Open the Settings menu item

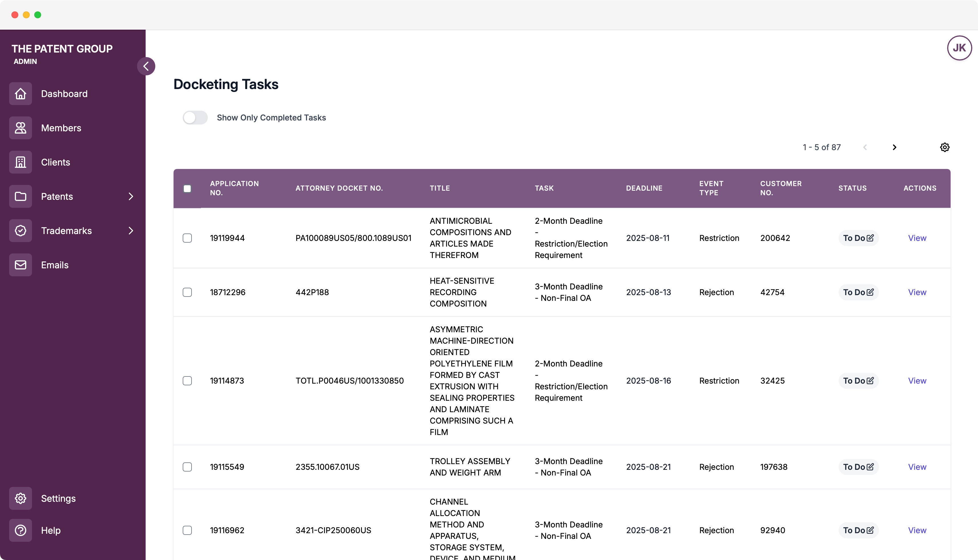(x=73, y=498)
